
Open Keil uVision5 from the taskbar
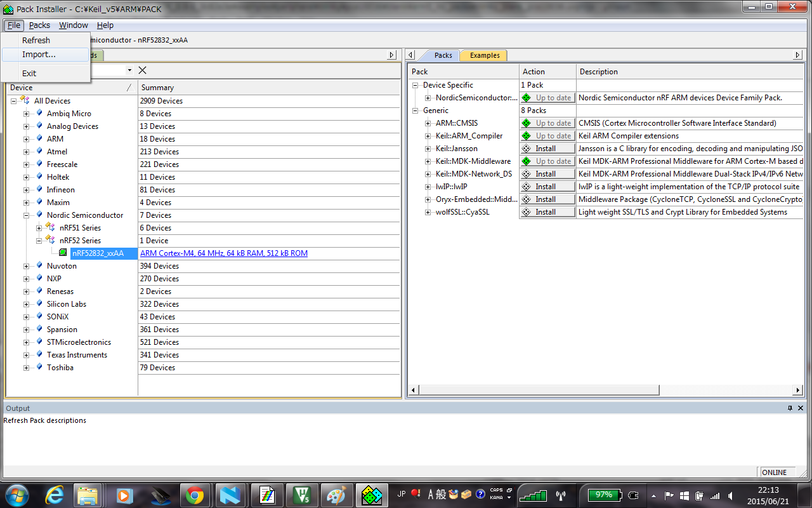click(x=301, y=495)
